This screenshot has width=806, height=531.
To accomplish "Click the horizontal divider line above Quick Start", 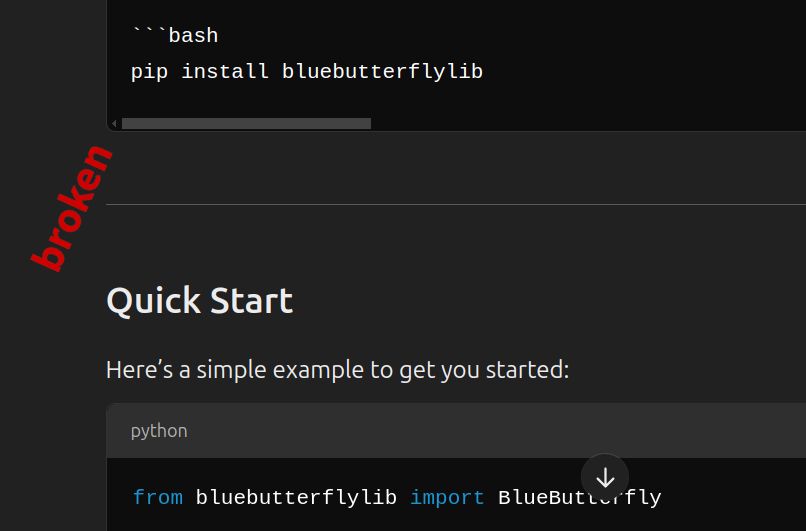I will (456, 205).
